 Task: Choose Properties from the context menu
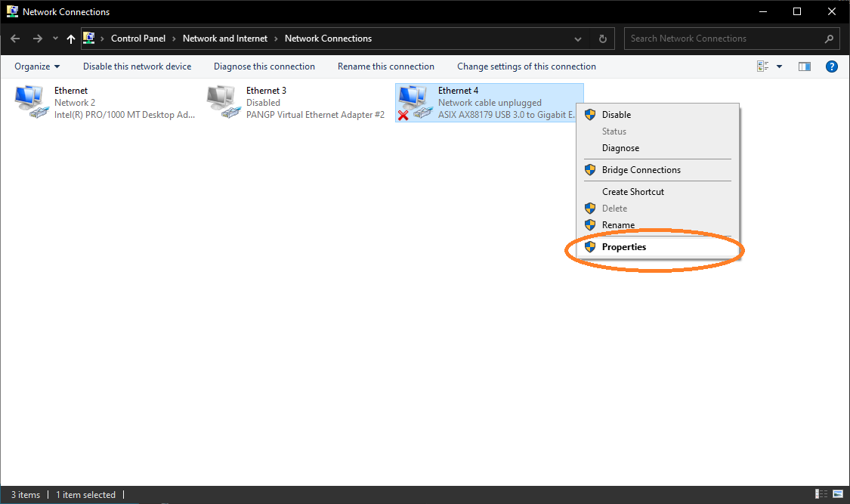[x=624, y=247]
